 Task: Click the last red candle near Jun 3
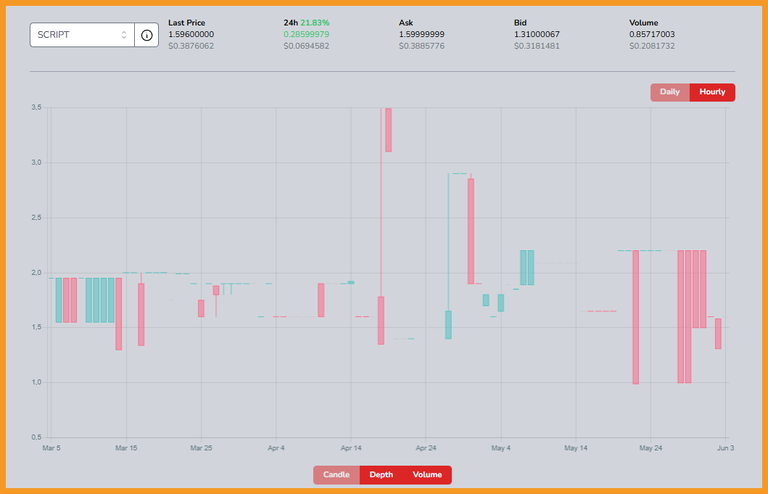point(718,333)
